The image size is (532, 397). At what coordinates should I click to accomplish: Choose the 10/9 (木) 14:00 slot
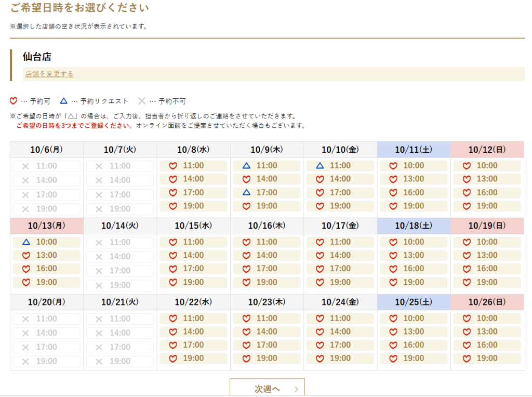pos(267,179)
